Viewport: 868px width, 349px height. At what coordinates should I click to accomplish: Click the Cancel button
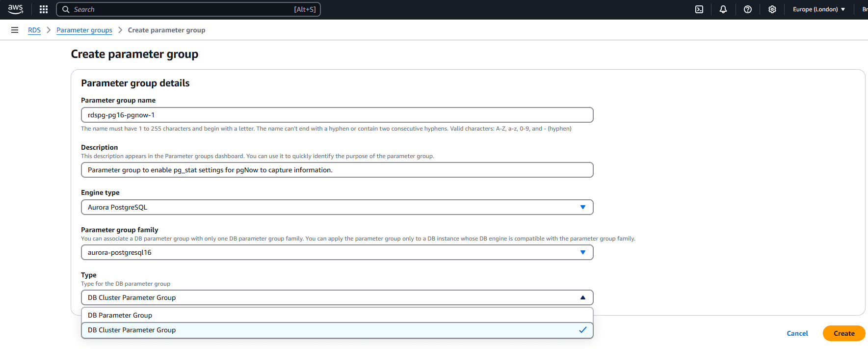(797, 333)
